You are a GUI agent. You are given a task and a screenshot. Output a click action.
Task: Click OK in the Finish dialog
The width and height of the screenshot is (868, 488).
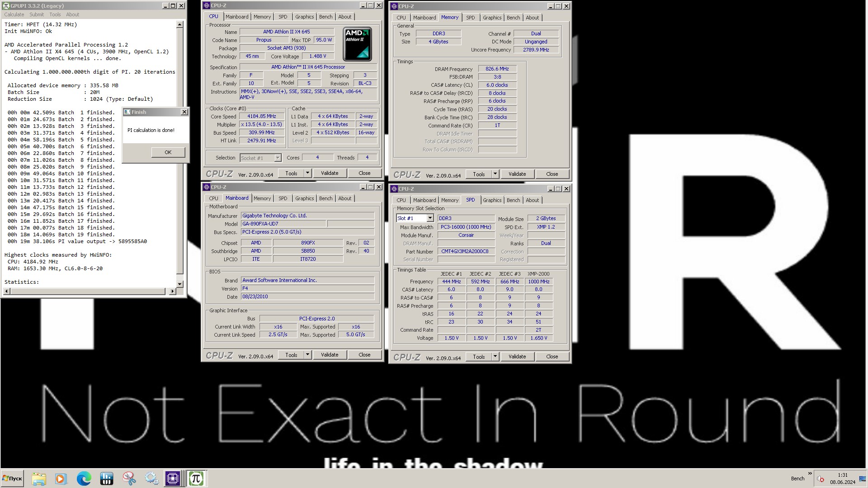click(x=168, y=152)
